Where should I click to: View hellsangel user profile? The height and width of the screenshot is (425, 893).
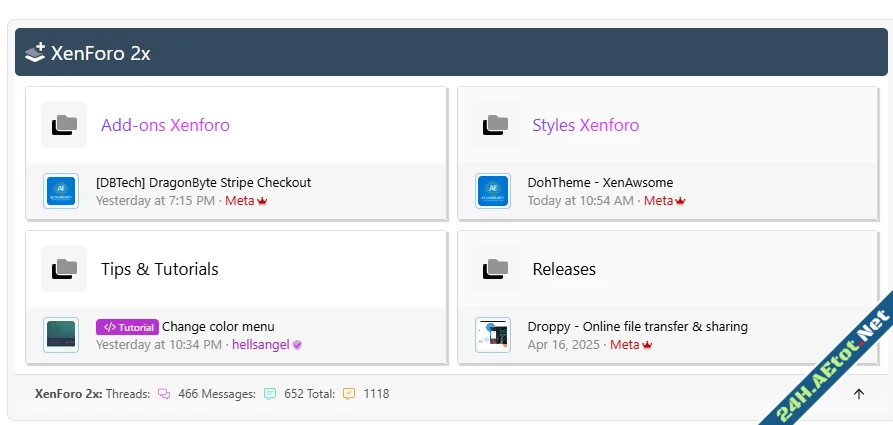point(260,344)
